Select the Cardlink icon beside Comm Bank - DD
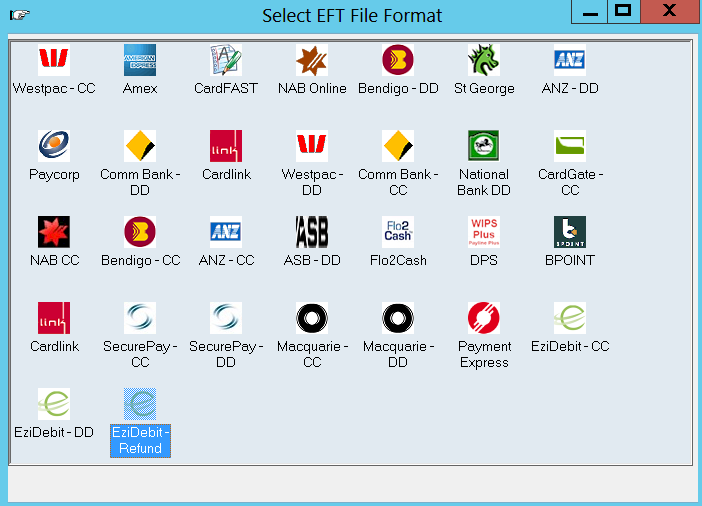The width and height of the screenshot is (702, 506). [x=226, y=146]
